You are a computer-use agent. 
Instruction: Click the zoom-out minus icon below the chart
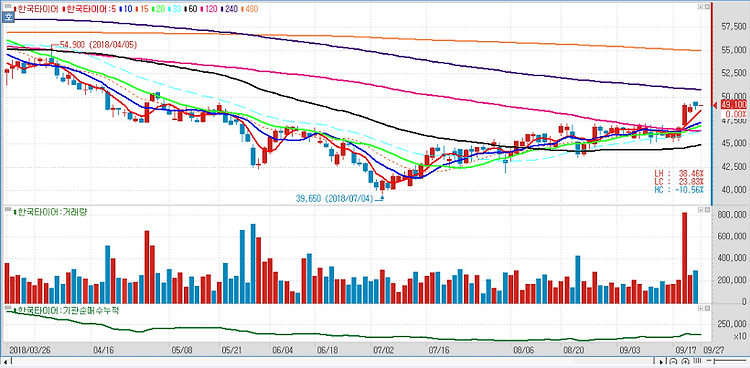(674, 361)
